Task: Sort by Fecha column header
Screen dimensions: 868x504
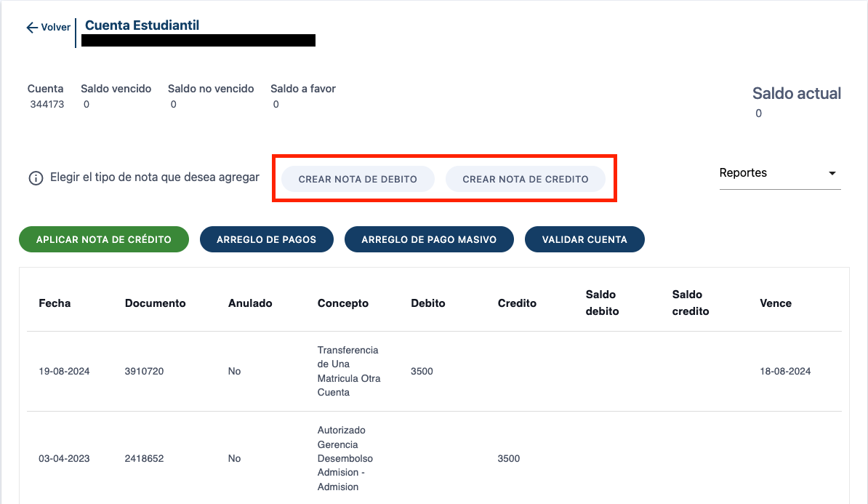Action: coord(55,303)
